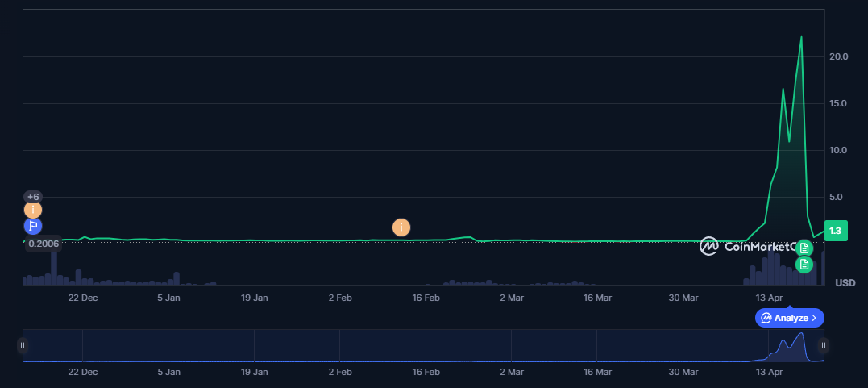868x388 pixels.
Task: Grab the right range selector handle
Action: tap(824, 345)
